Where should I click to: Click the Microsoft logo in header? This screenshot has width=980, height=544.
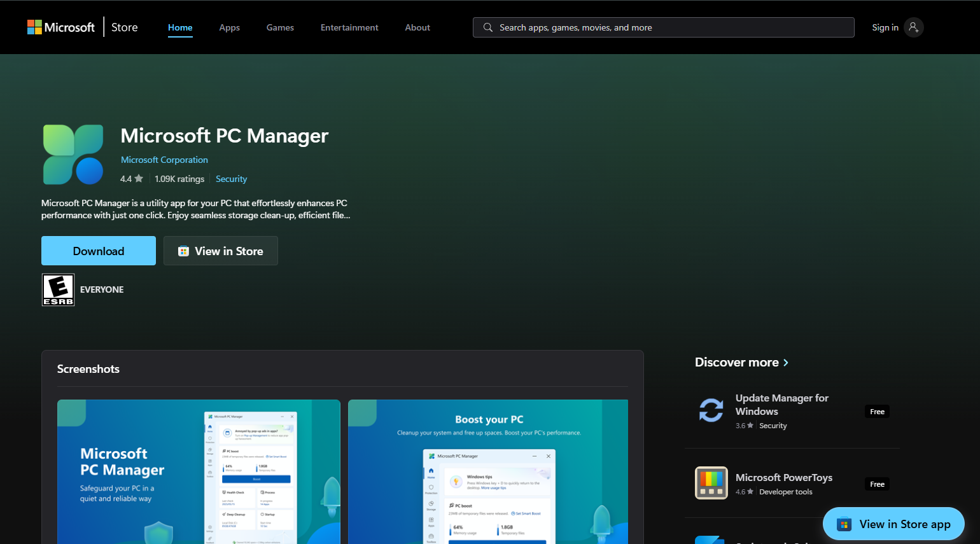pos(60,27)
